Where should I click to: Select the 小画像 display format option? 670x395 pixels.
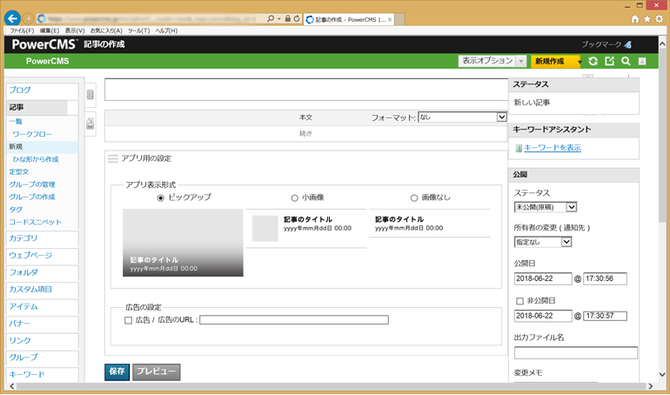(x=294, y=198)
